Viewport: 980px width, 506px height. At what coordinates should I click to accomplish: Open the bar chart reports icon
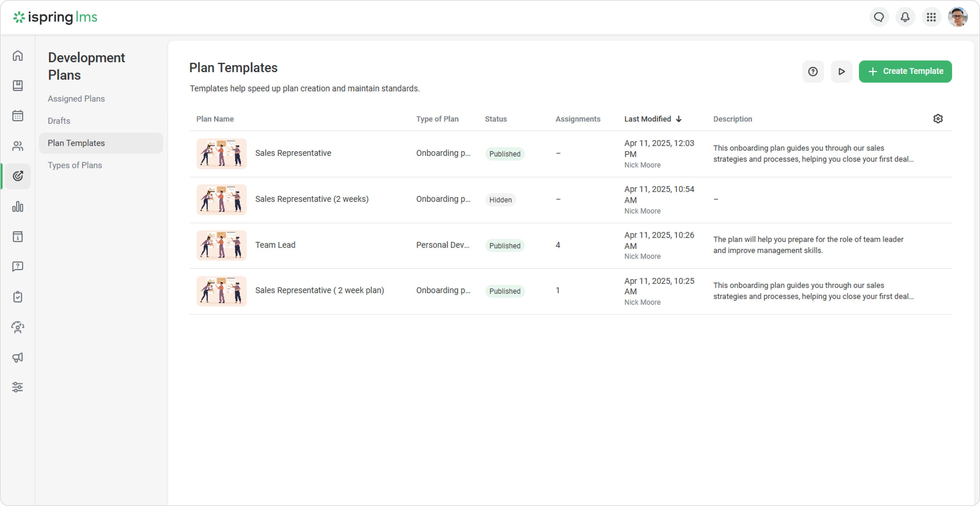pyautogui.click(x=17, y=206)
